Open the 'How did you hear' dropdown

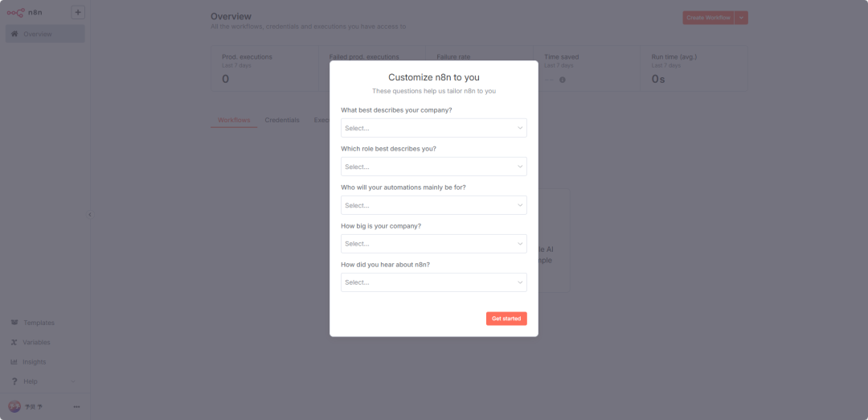point(434,282)
